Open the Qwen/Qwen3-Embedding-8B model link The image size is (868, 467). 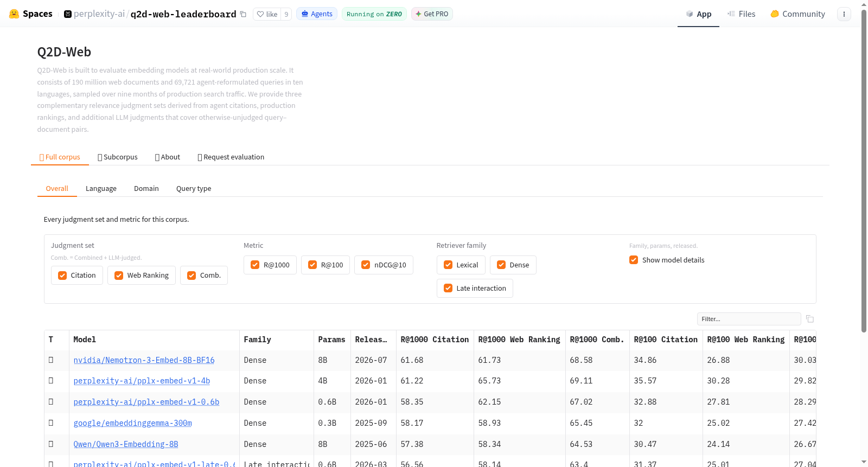(x=126, y=444)
